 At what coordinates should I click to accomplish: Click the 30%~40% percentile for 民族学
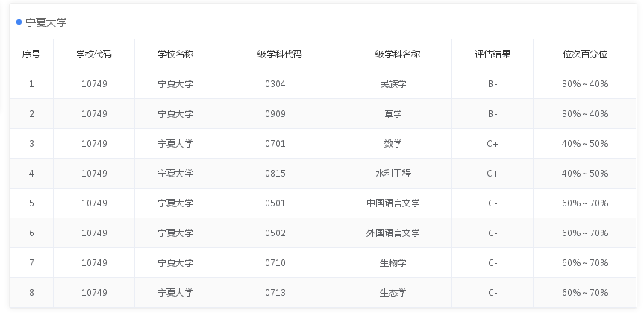tap(585, 84)
